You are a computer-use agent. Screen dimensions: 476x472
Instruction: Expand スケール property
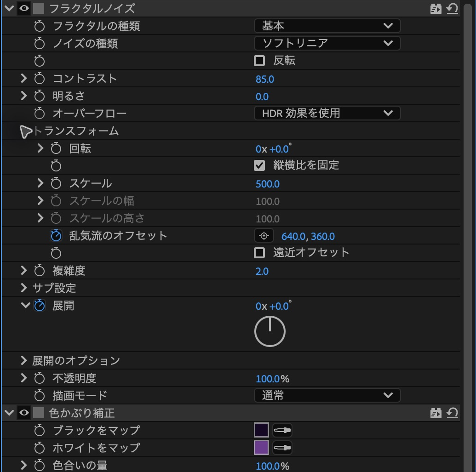coord(40,183)
